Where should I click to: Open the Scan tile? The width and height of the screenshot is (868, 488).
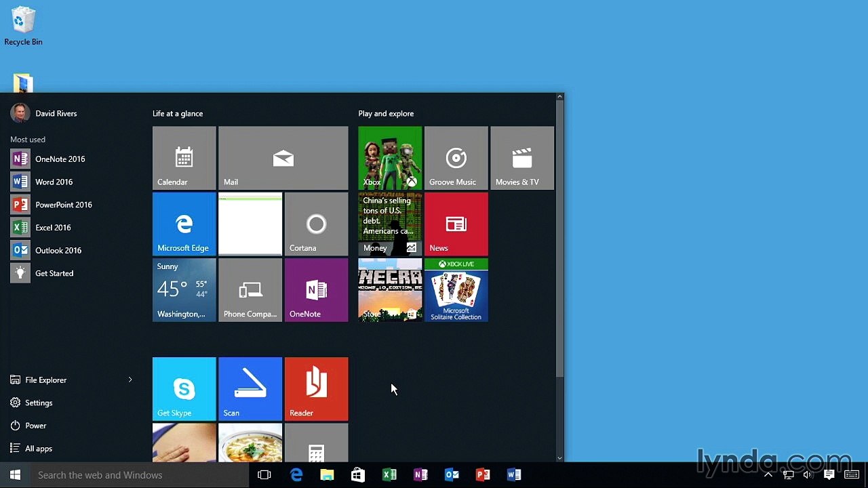pos(250,389)
